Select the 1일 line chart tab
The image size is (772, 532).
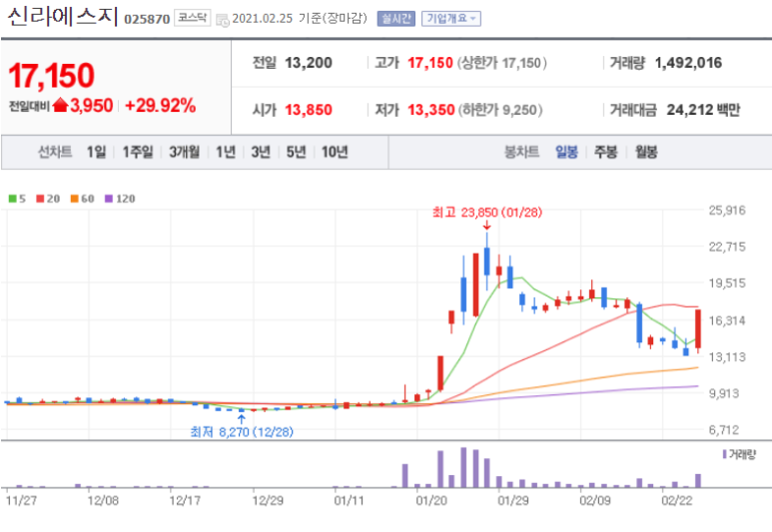96,152
